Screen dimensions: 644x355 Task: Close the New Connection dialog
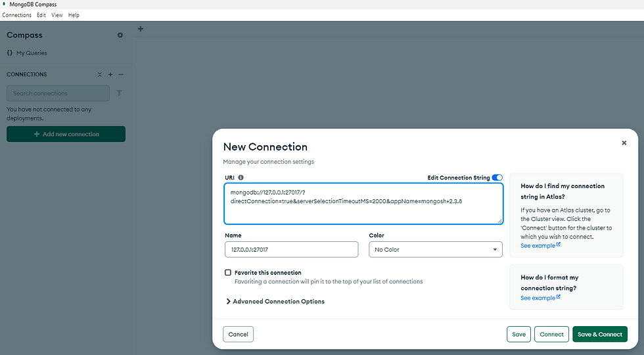pyautogui.click(x=624, y=143)
